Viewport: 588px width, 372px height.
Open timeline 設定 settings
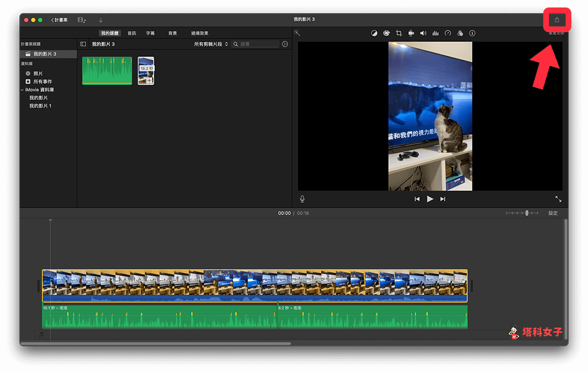[553, 213]
